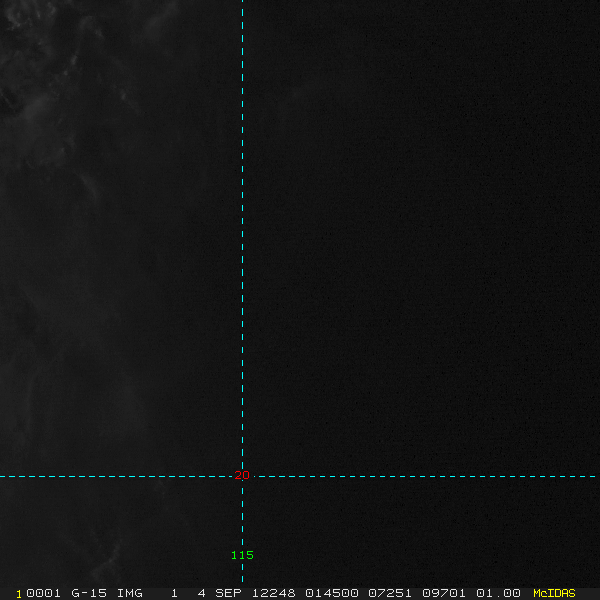The width and height of the screenshot is (600, 600).
Task: Click the 01.00 resolution value
Action: tap(498, 593)
